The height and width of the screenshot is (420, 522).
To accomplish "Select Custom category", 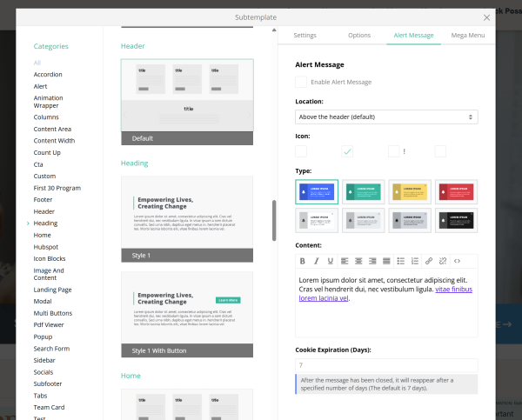I will point(44,176).
